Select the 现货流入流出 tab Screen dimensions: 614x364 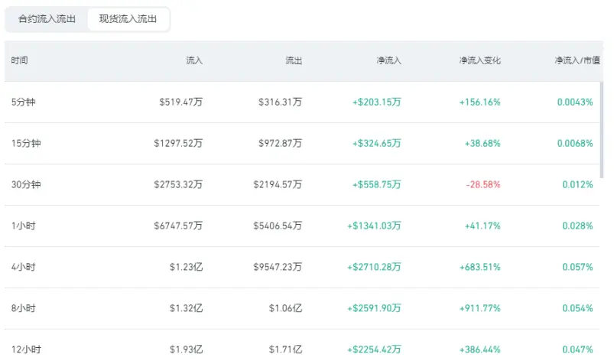pyautogui.click(x=128, y=19)
